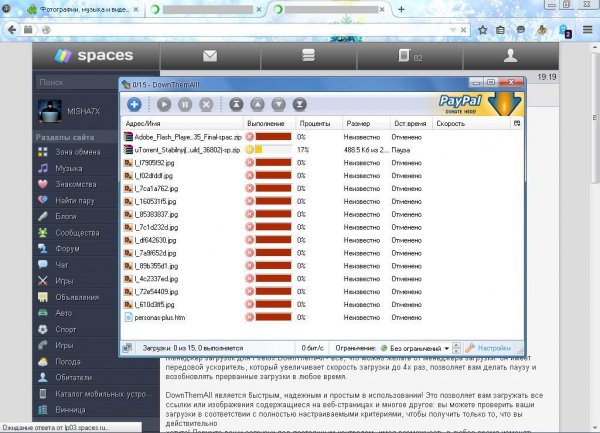Move selected download to top of queue
The width and height of the screenshot is (600, 433).
click(236, 104)
